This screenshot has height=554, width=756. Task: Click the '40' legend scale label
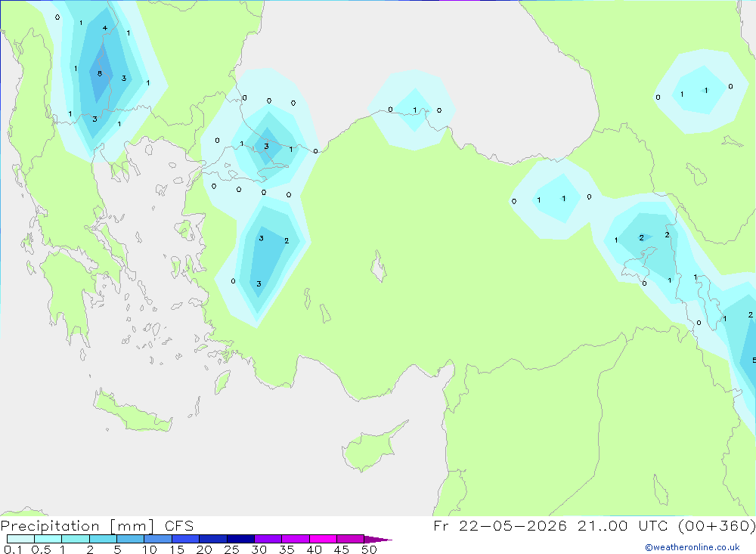pyautogui.click(x=314, y=549)
